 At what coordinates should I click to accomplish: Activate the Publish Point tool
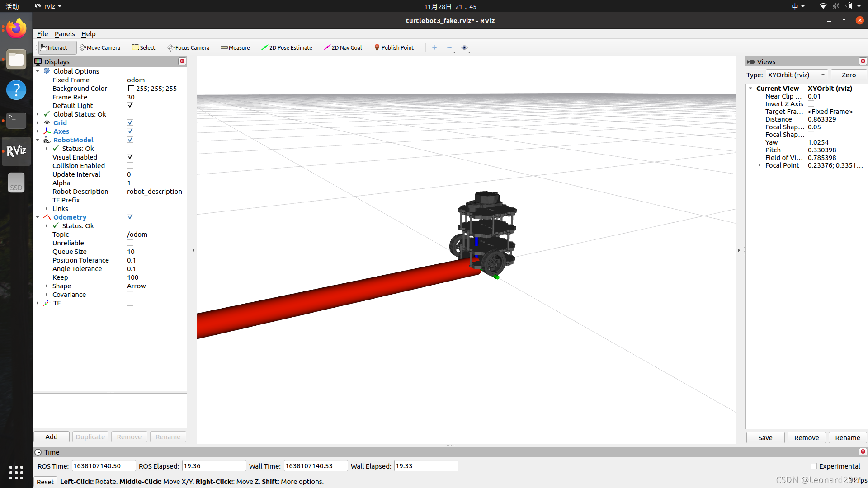click(393, 47)
